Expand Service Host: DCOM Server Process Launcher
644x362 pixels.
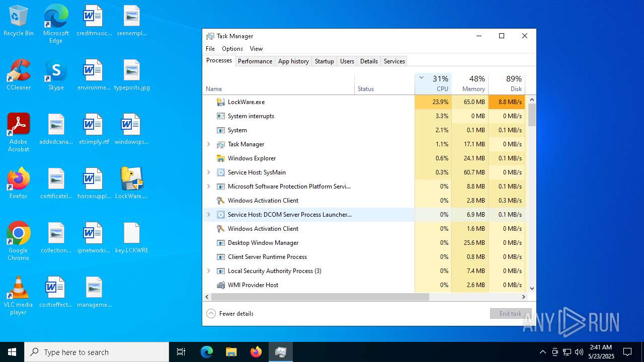[209, 215]
